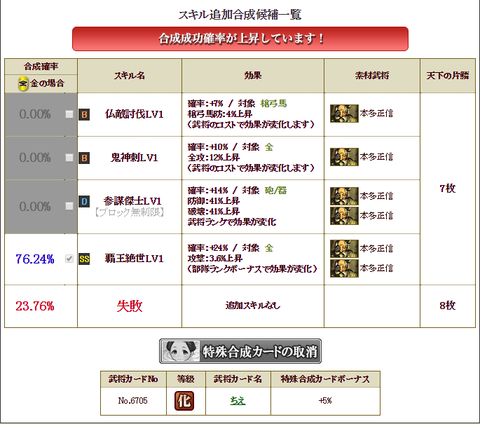The width and height of the screenshot is (480, 424).
Task: Click the 7枚 fragment count
Action: point(447,188)
